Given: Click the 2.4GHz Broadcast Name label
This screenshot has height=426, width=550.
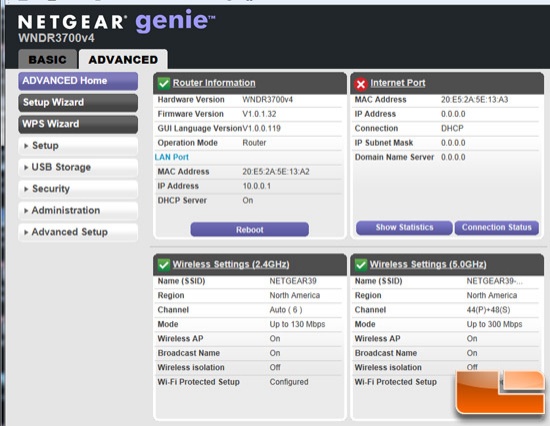Looking at the screenshot, I should pos(189,353).
